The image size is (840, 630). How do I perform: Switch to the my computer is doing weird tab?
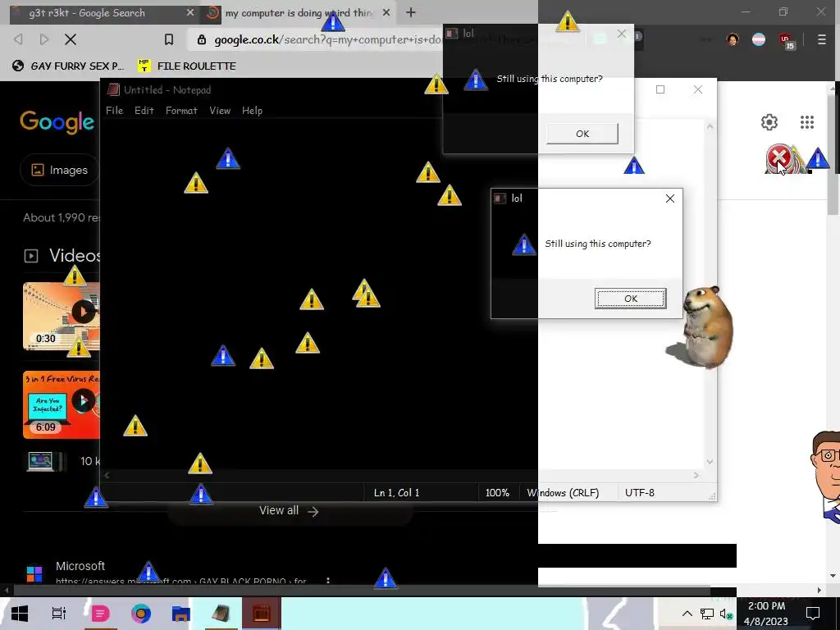point(300,13)
